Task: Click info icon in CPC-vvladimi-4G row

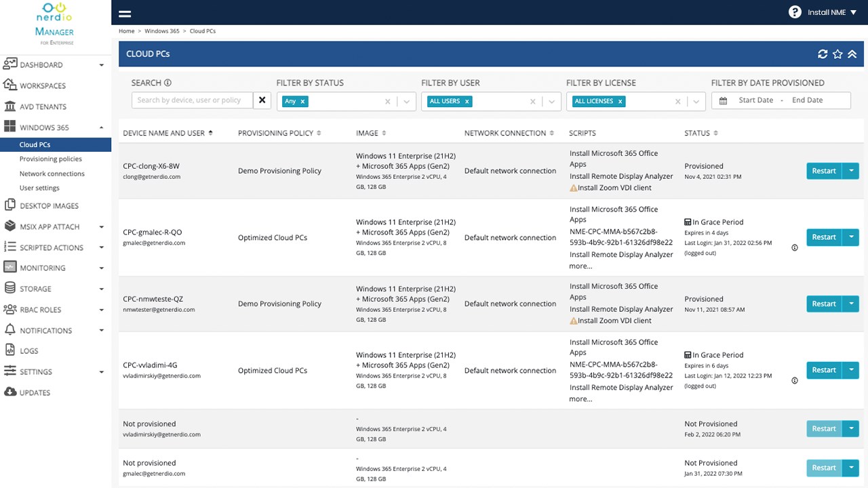Action: [795, 381]
